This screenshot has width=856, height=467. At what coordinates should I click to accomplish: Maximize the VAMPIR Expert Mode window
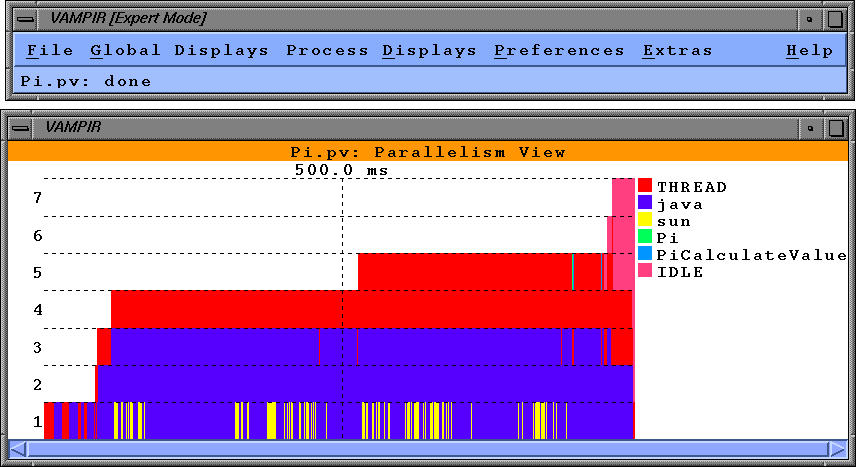[x=835, y=19]
